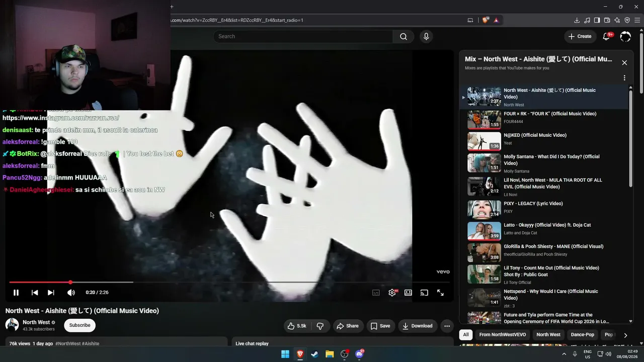Open a new browser tab
Screen dimensions: 644x362
172,7
